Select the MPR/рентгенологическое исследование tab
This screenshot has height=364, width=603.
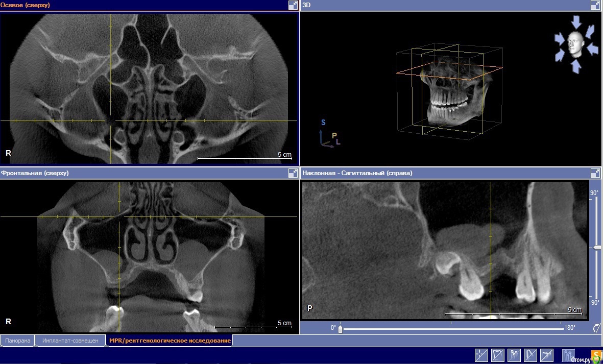[x=170, y=341]
